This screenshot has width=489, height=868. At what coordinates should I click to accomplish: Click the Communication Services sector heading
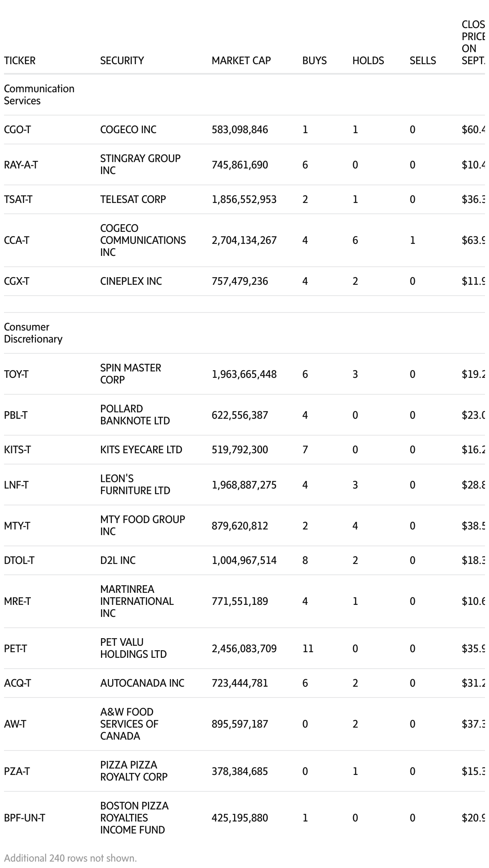(39, 95)
